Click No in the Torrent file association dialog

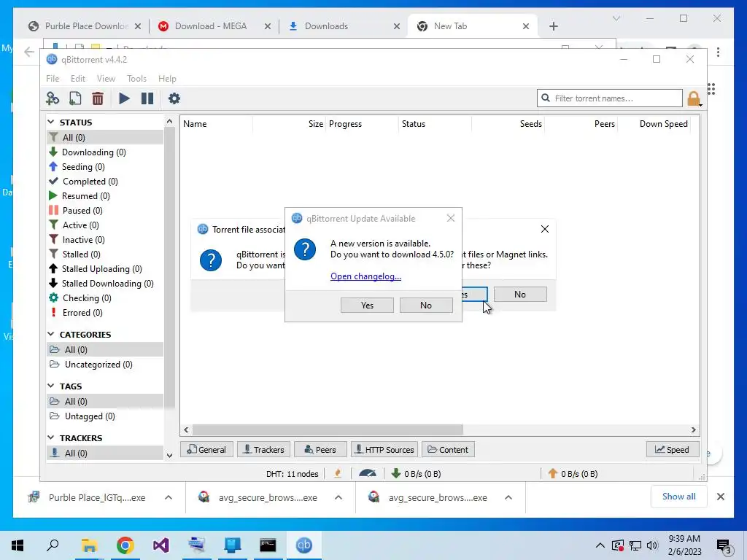[519, 295]
